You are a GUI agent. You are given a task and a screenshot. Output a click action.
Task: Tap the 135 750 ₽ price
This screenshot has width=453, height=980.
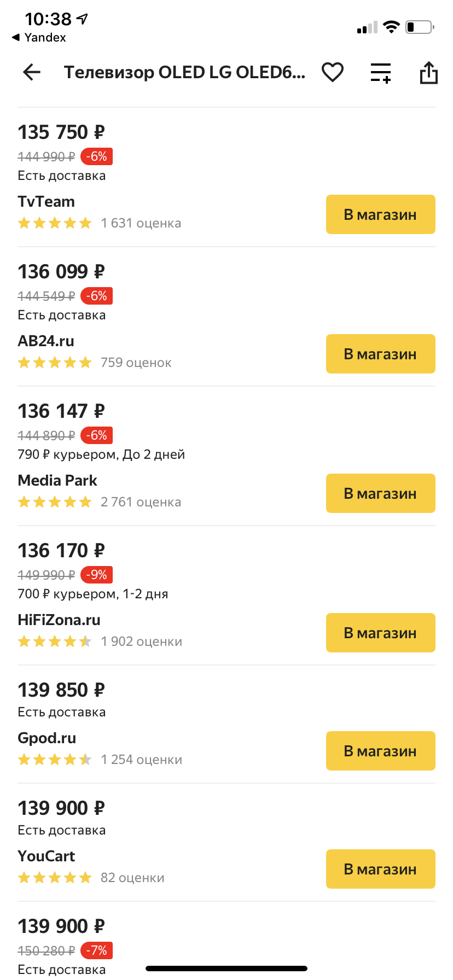pyautogui.click(x=61, y=132)
